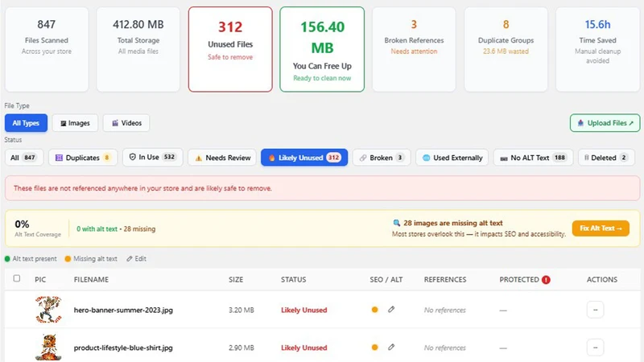This screenshot has width=644, height=362.
Task: Open the product-lifestyle-blue-shirt.jpg thumbnail
Action: pos(48,348)
